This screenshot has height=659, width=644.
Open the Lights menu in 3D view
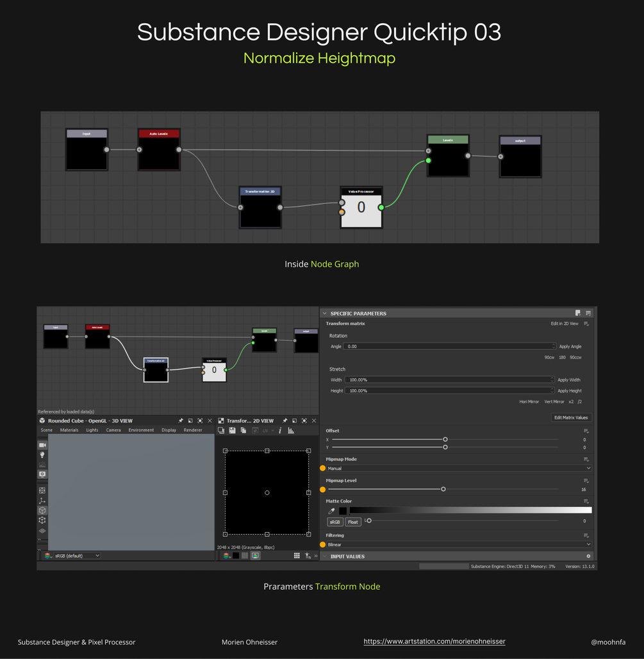coord(92,430)
